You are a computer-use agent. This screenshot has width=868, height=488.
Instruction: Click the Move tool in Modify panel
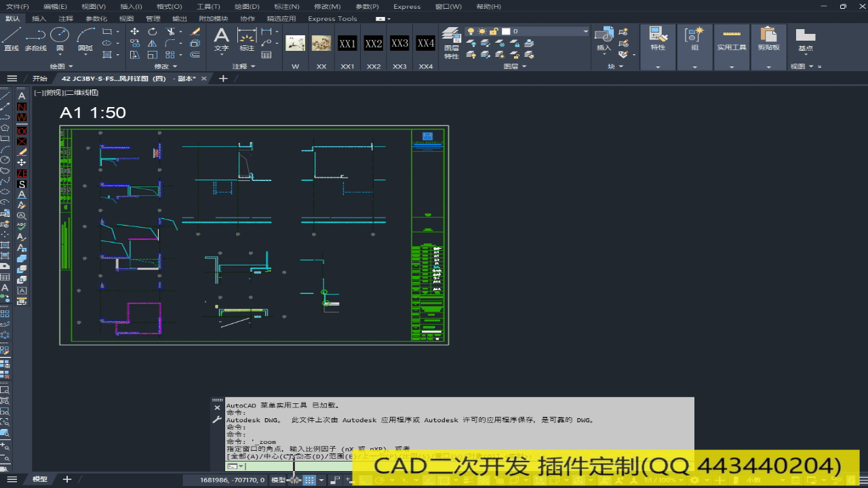[x=134, y=31]
